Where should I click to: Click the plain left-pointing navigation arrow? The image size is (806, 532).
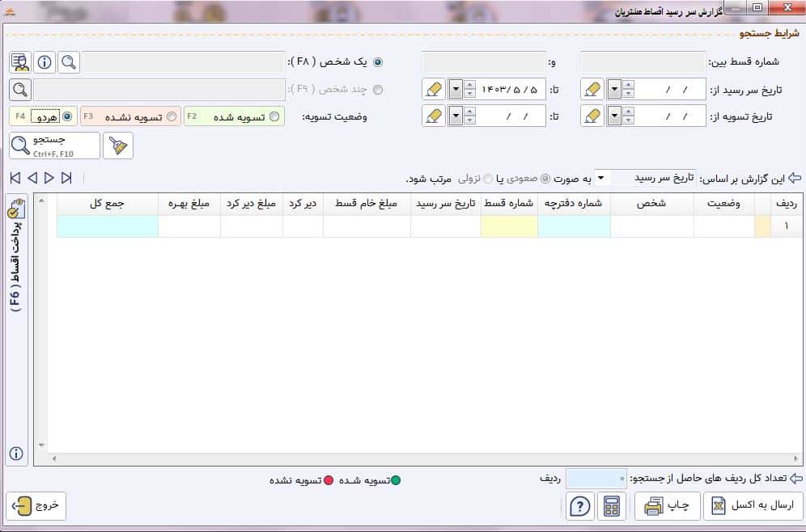[32, 178]
